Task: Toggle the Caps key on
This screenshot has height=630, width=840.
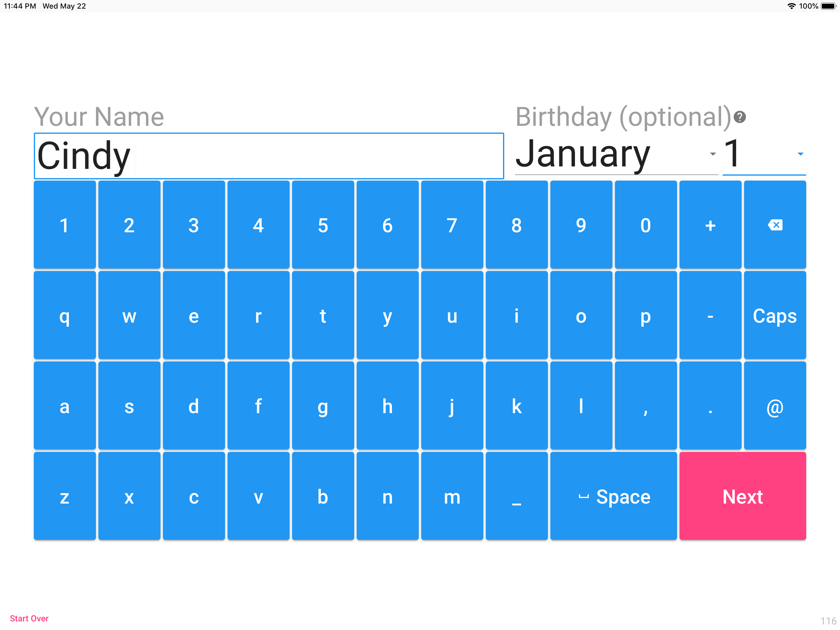Action: click(775, 315)
